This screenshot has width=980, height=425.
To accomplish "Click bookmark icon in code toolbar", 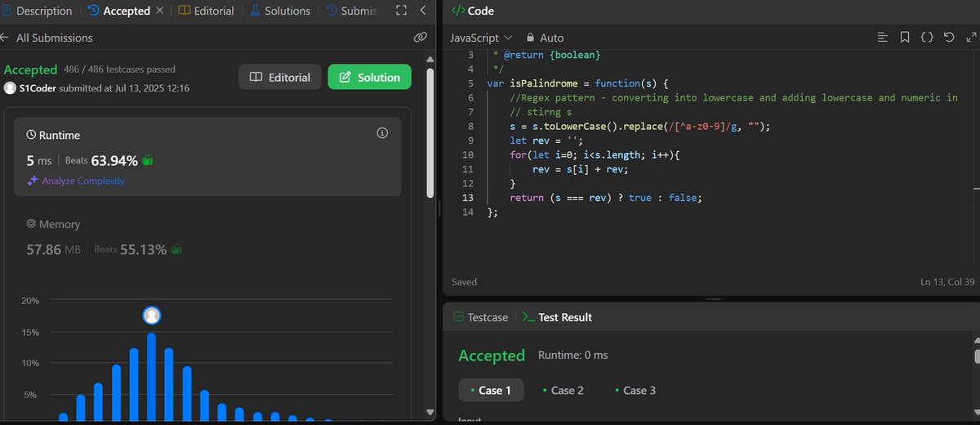I will coord(905,38).
